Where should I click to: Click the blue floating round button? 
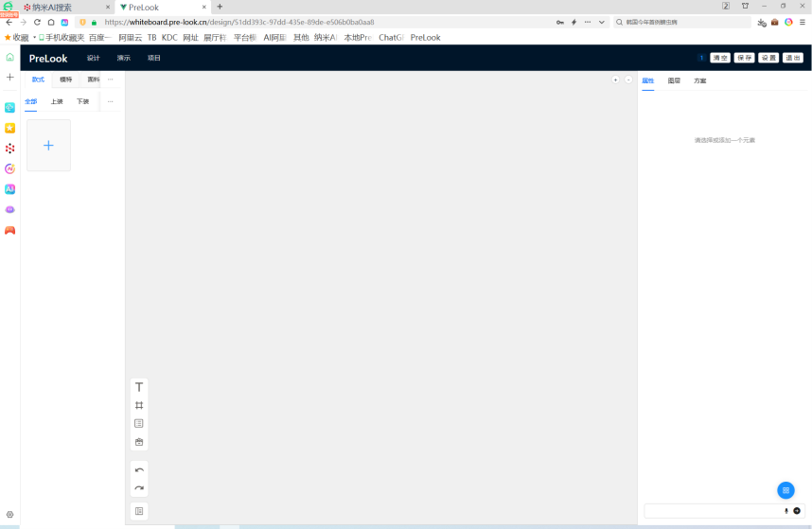tap(786, 490)
